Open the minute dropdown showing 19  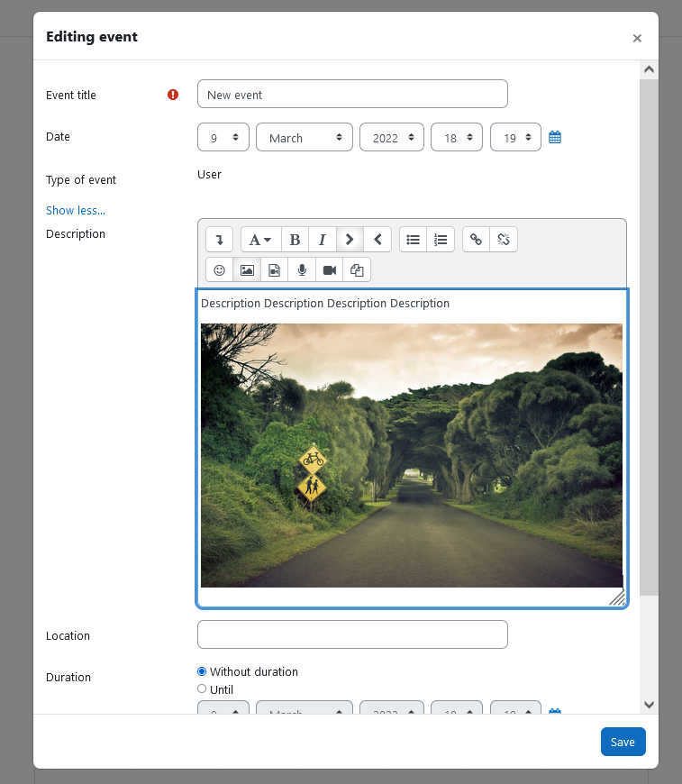point(515,137)
